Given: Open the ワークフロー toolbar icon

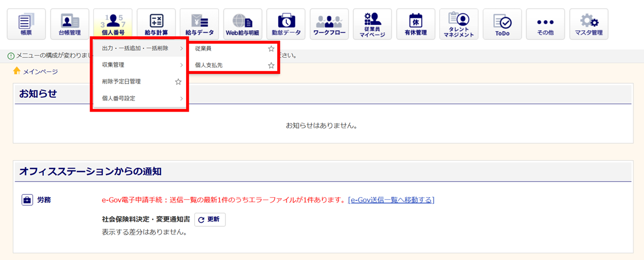Looking at the screenshot, I should coord(329,24).
